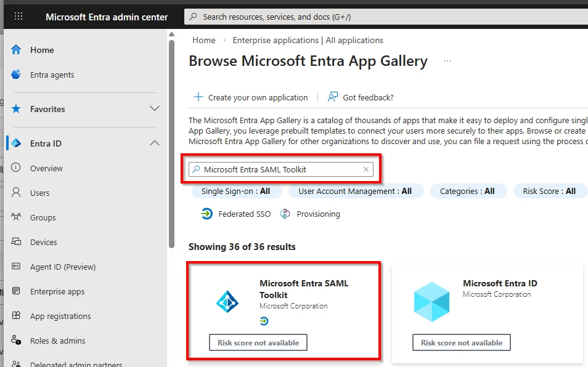The width and height of the screenshot is (588, 367).
Task: Select the Microsoft Entra SAML Toolkit title
Action: point(304,289)
